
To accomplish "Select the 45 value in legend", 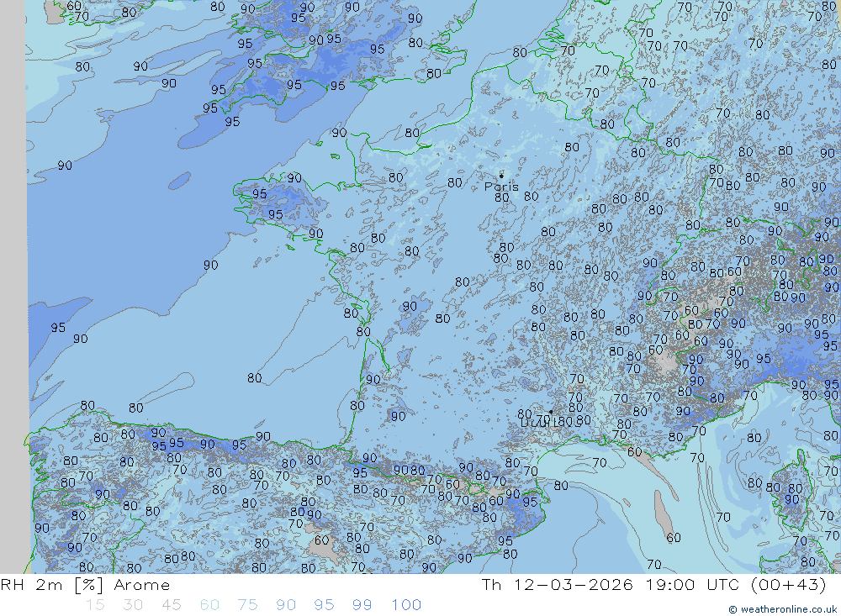I will tap(171, 604).
